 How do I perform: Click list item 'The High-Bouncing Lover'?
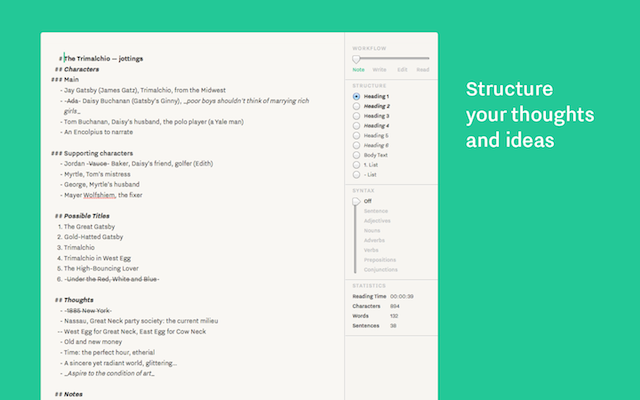point(98,269)
